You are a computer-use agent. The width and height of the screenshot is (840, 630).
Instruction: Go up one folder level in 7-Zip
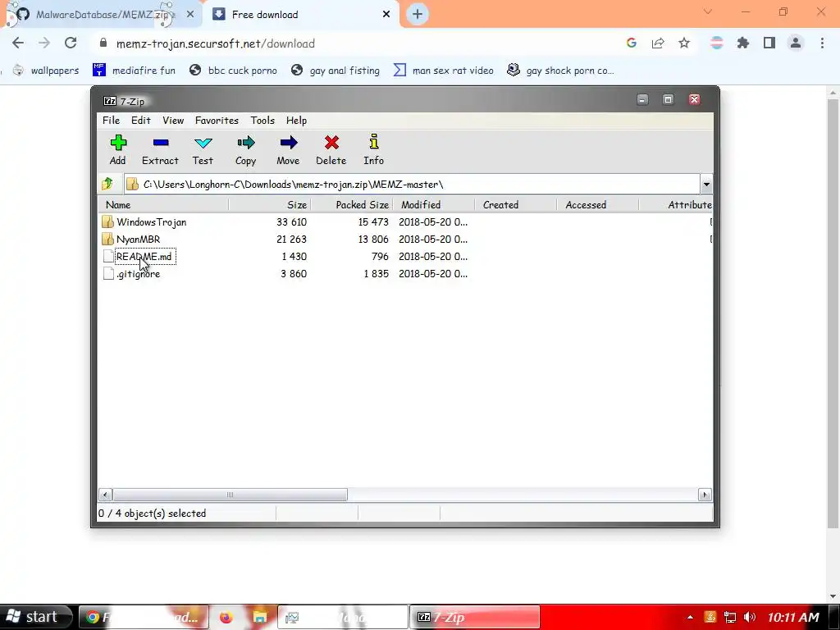pyautogui.click(x=107, y=185)
